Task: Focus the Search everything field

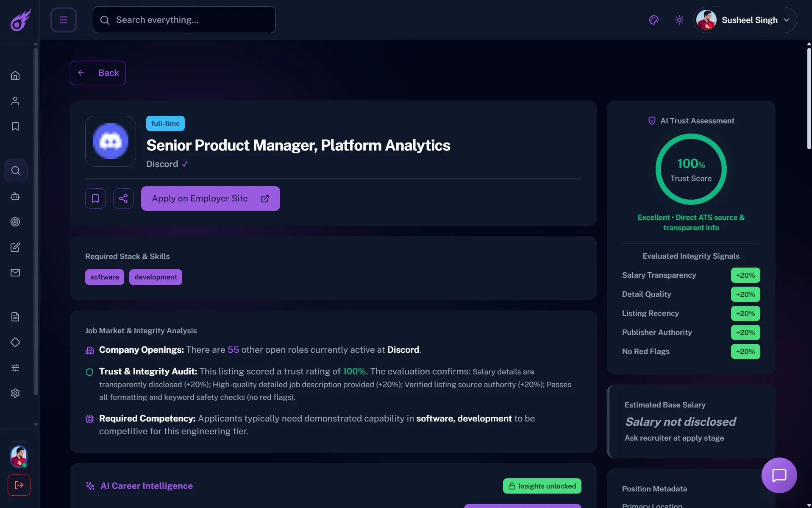Action: pos(184,20)
